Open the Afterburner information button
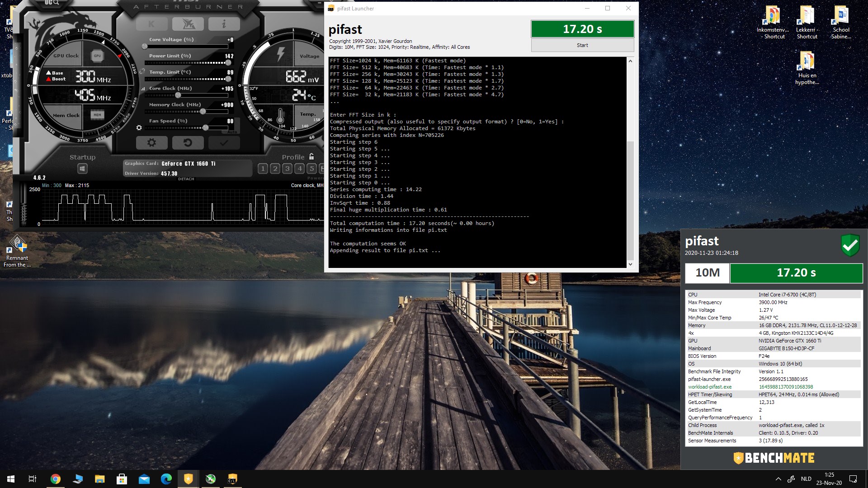The image size is (868, 488). pos(224,24)
